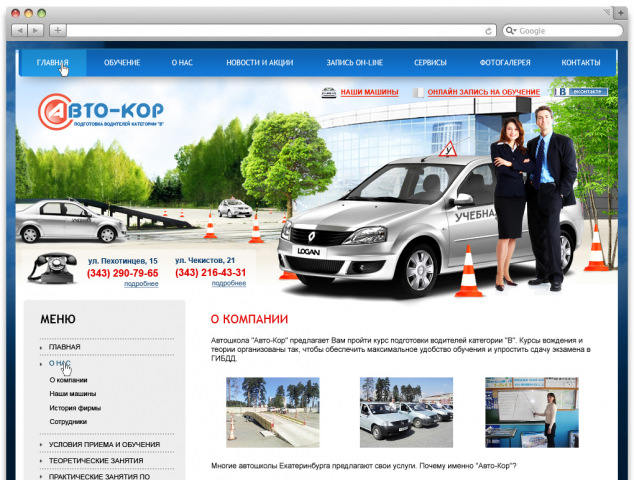634x480 pixels.
Task: Open УСЛОВИЯ ПРИЕМА И ОБУЧЕНИЯ menu item
Action: click(104, 444)
